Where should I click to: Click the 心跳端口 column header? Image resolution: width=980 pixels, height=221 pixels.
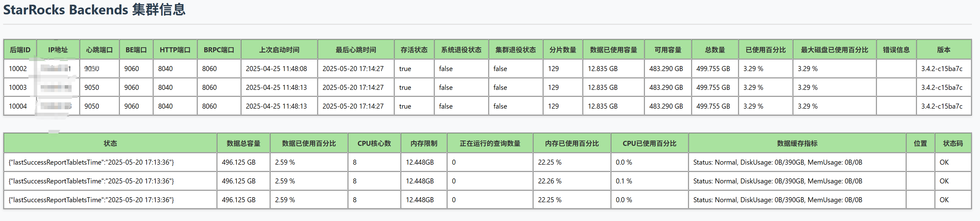coord(99,50)
